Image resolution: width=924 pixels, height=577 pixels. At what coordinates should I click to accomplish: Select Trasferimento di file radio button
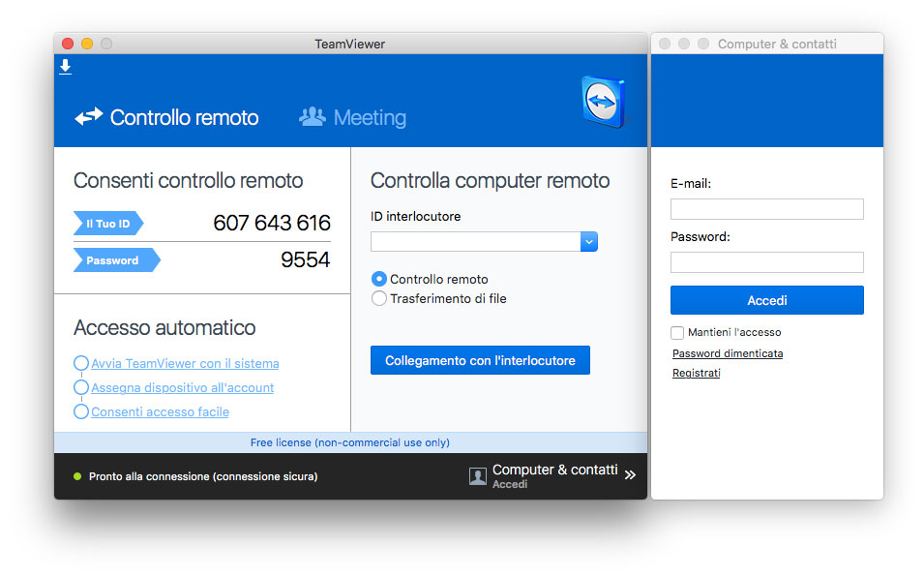click(x=379, y=298)
